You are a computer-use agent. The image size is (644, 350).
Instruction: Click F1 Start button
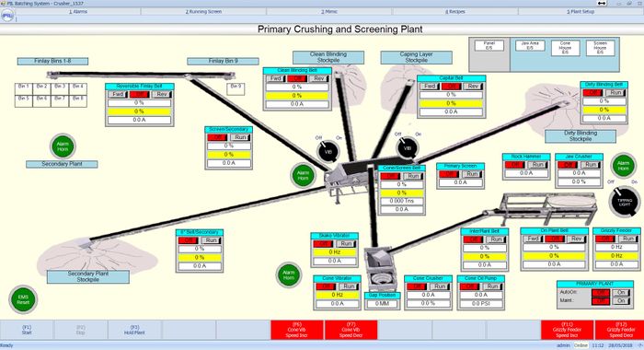27,330
